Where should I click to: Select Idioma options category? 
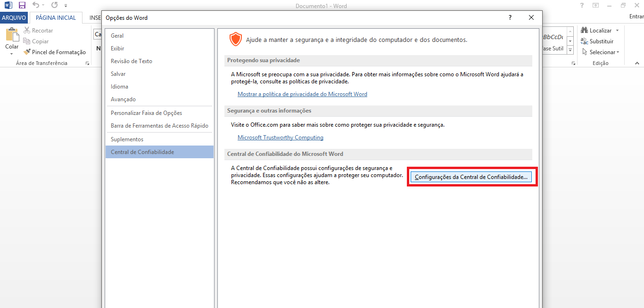click(159, 87)
